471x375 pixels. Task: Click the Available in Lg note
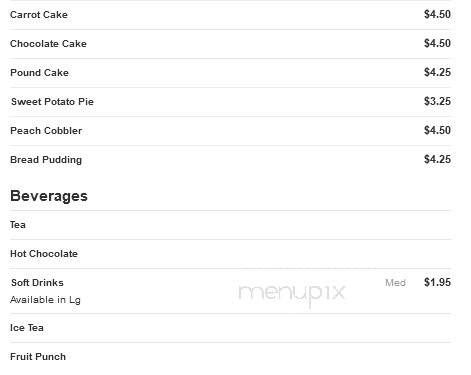45,300
